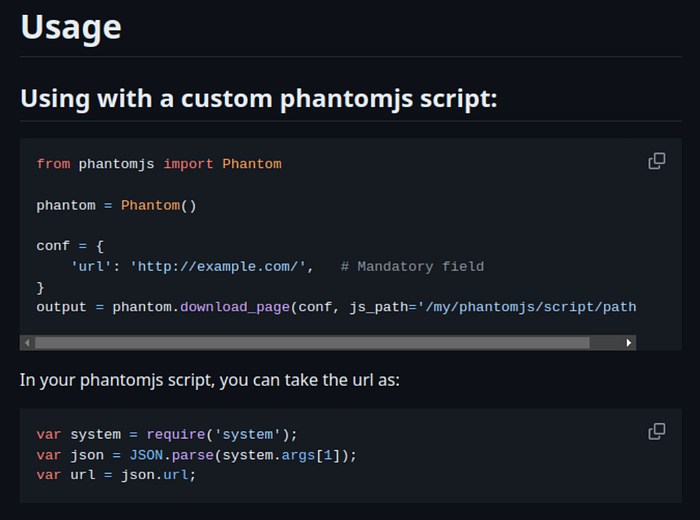Screen dimensions: 700x520
Task: Copy the JavaScript var system snippet
Action: (656, 431)
